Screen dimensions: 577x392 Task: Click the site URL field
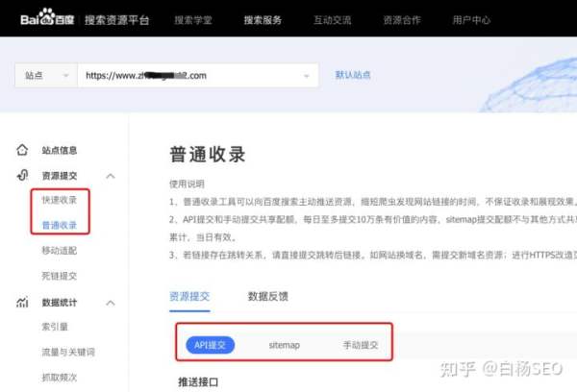tap(198, 75)
